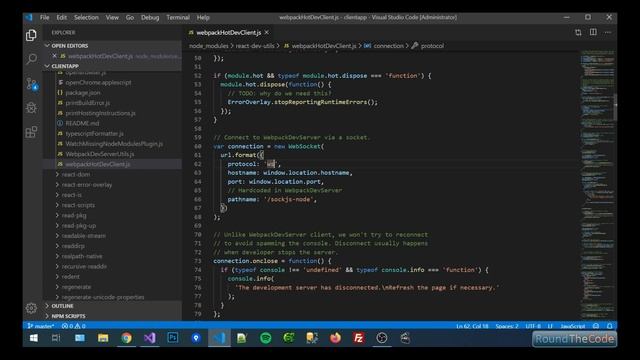Click react-dev-utils in the breadcrumb

point(255,46)
